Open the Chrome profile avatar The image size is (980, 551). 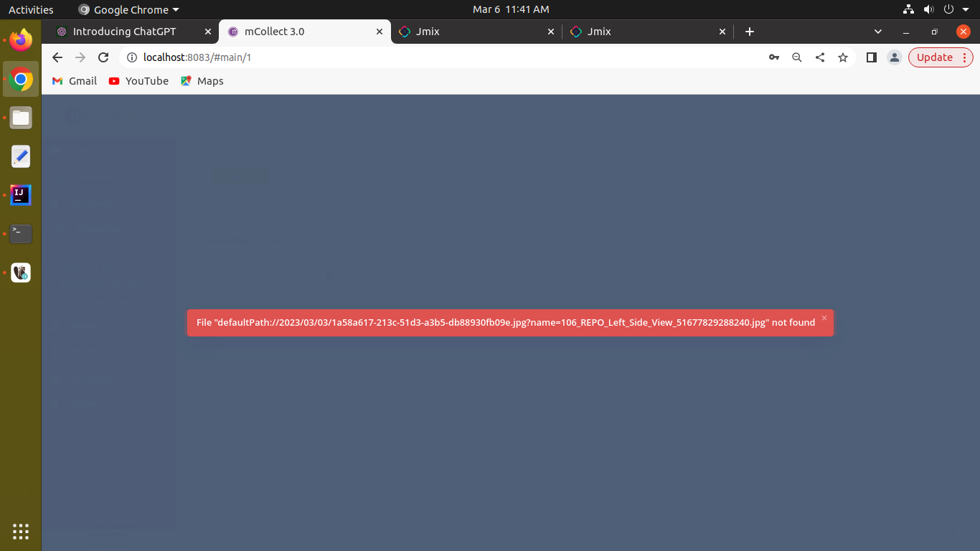tap(894, 57)
